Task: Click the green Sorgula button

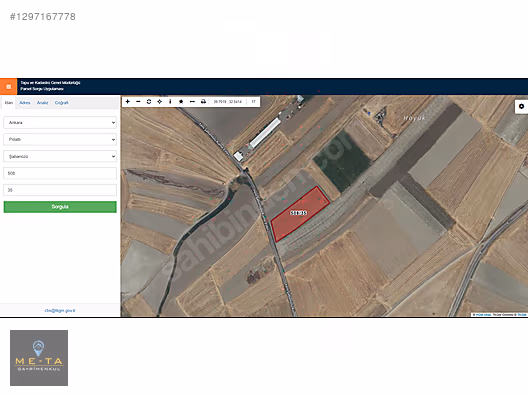Action: [60, 207]
